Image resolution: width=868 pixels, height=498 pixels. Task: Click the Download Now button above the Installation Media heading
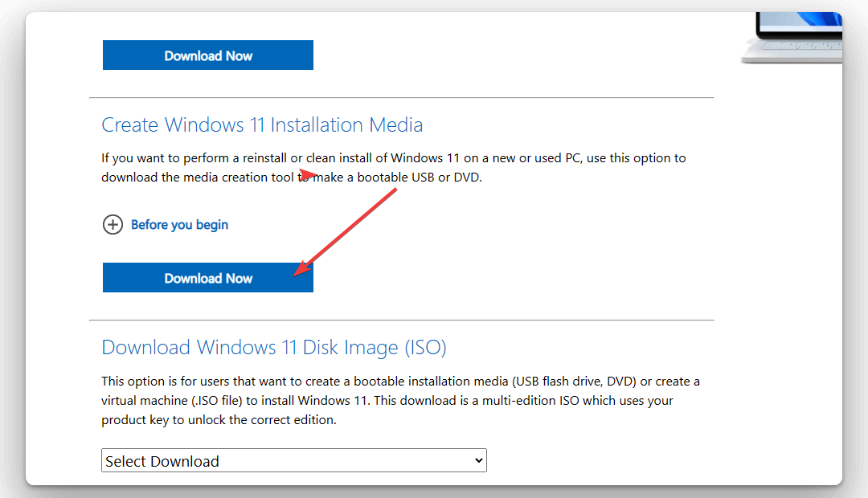pyautogui.click(x=207, y=55)
